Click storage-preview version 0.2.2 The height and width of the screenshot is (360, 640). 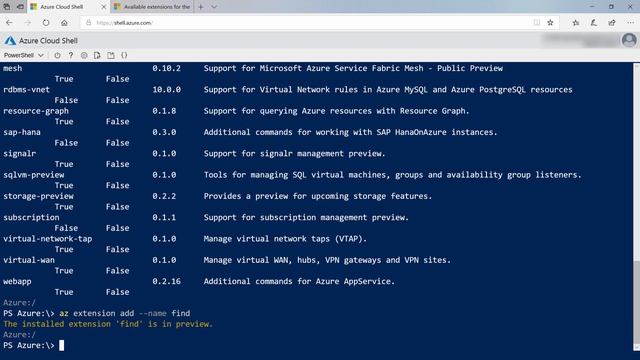tap(164, 196)
